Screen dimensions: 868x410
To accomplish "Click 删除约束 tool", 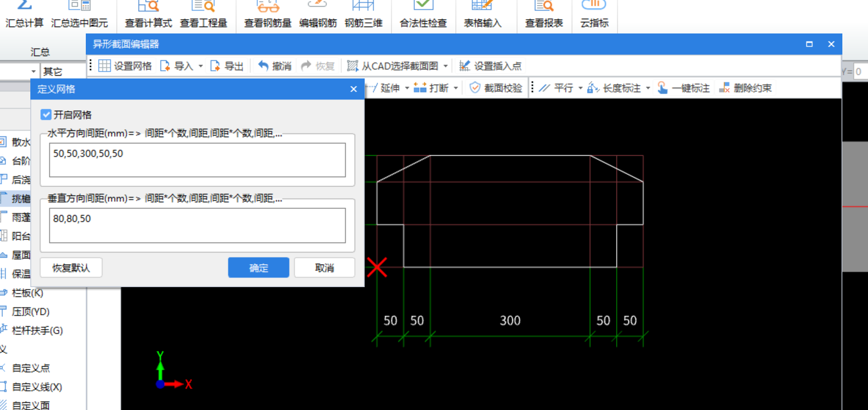I will click(x=746, y=88).
